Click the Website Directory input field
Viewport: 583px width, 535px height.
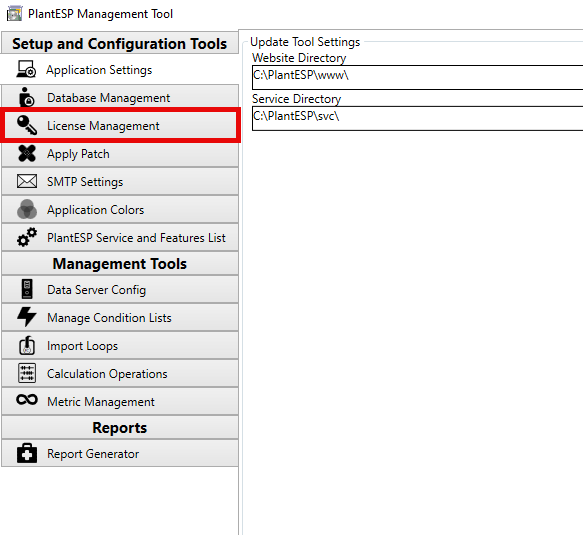click(417, 77)
